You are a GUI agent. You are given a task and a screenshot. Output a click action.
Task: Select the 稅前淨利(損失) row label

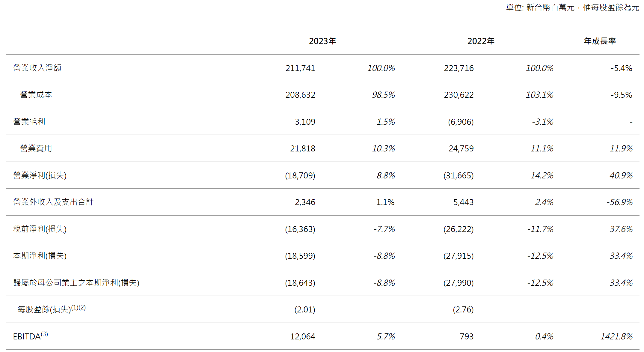point(40,229)
